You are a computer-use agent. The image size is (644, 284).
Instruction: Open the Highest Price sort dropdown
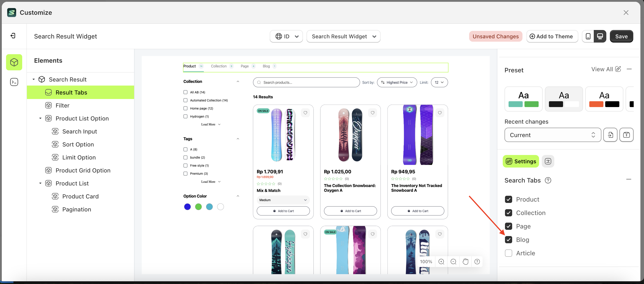tap(397, 82)
